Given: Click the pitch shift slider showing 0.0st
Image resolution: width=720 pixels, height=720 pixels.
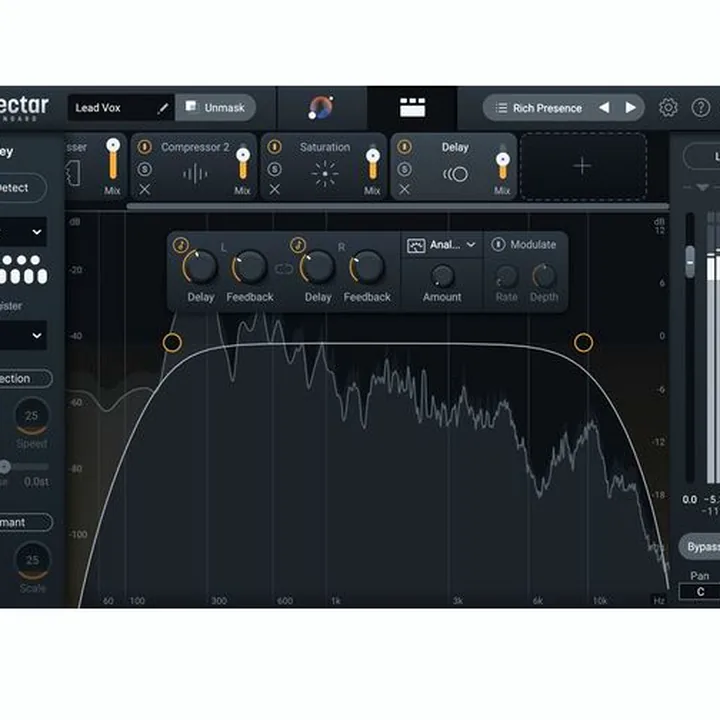Looking at the screenshot, I should (x=24, y=467).
